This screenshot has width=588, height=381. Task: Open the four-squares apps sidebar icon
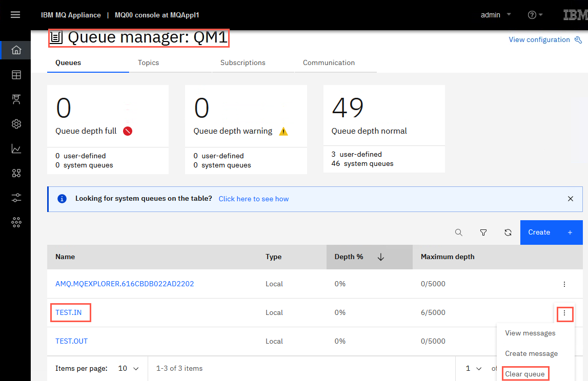[16, 173]
